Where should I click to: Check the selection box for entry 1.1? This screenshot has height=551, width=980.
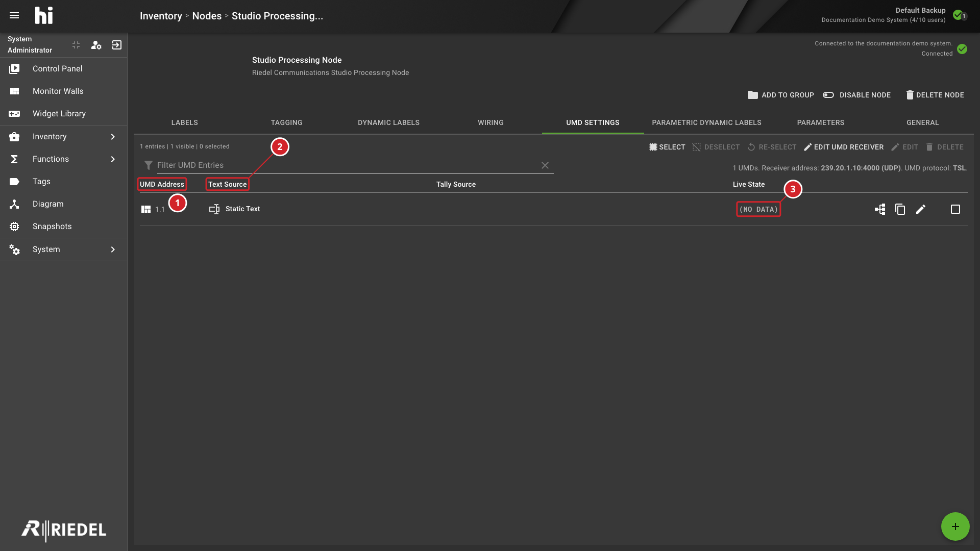point(955,209)
